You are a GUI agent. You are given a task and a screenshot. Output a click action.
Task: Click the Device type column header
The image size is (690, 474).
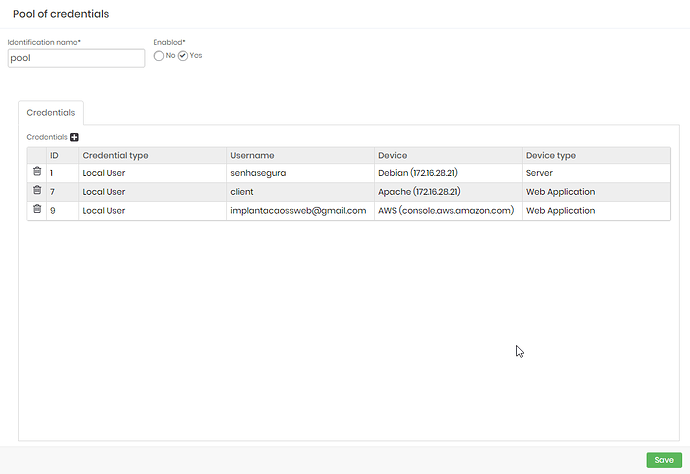click(x=596, y=155)
